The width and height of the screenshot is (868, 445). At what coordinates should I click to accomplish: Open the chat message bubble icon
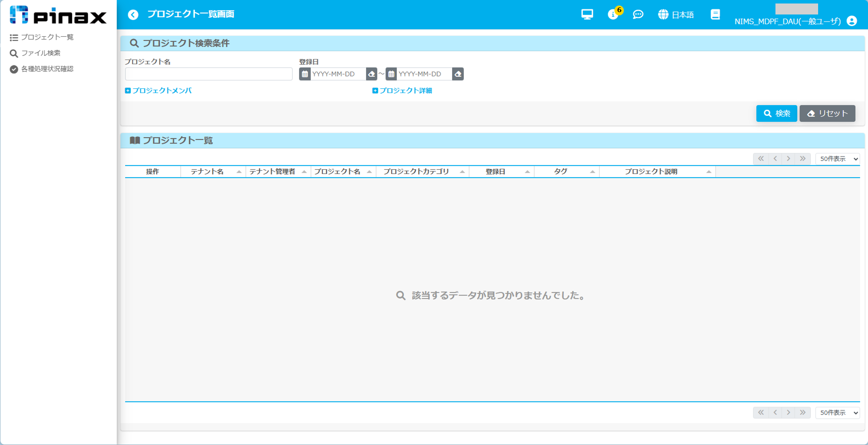click(x=638, y=14)
